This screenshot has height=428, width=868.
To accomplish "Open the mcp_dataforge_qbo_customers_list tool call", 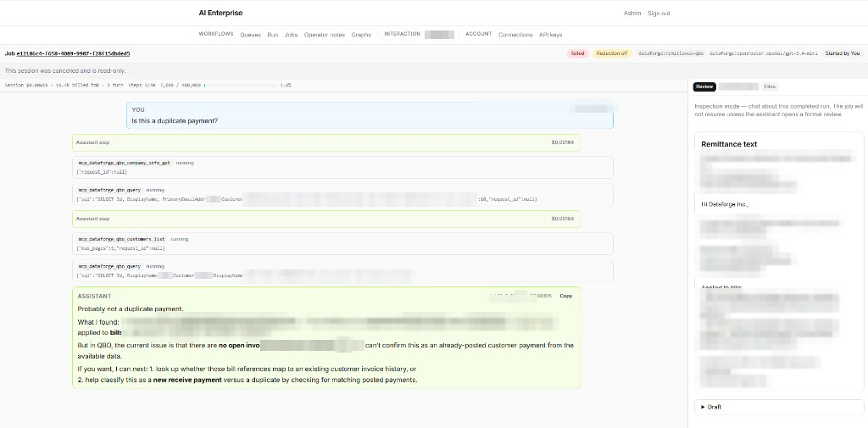I will pos(342,243).
